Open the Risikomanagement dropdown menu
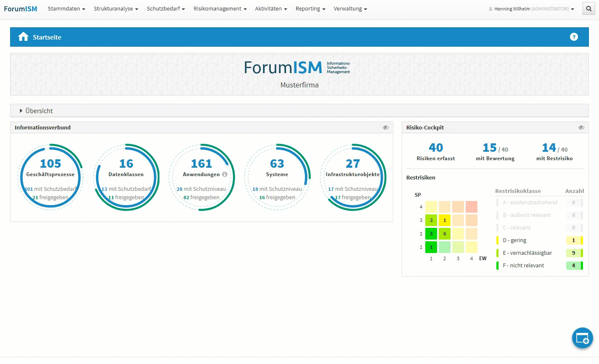 coord(220,9)
